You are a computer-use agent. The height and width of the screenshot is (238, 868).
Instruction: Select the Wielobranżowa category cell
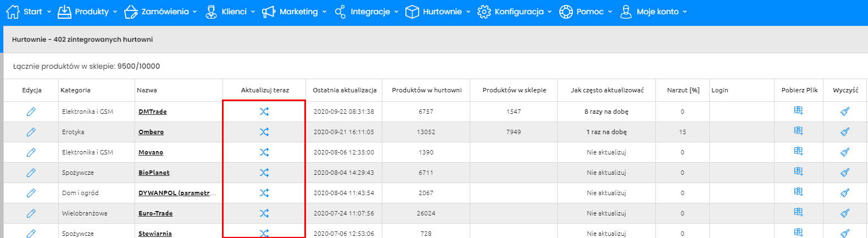[x=85, y=213]
